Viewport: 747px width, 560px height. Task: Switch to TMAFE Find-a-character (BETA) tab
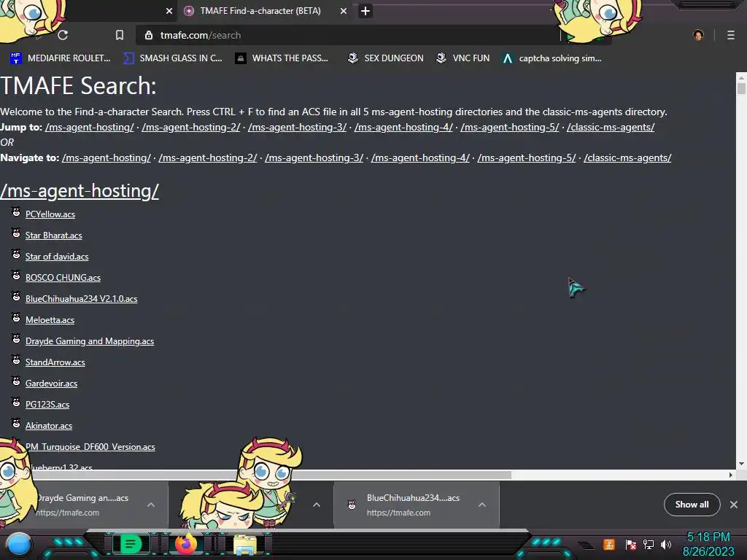point(260,11)
